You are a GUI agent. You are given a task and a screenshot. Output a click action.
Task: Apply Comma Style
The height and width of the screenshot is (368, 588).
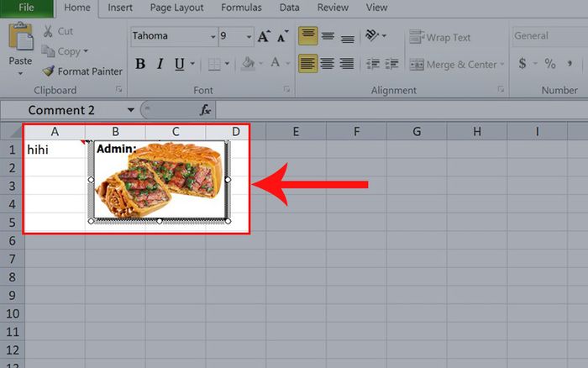[x=570, y=63]
